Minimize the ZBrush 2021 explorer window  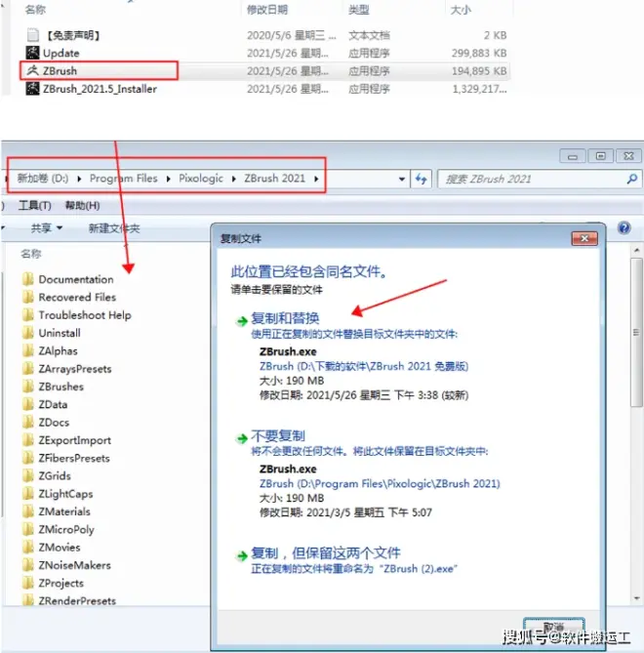[x=573, y=156]
